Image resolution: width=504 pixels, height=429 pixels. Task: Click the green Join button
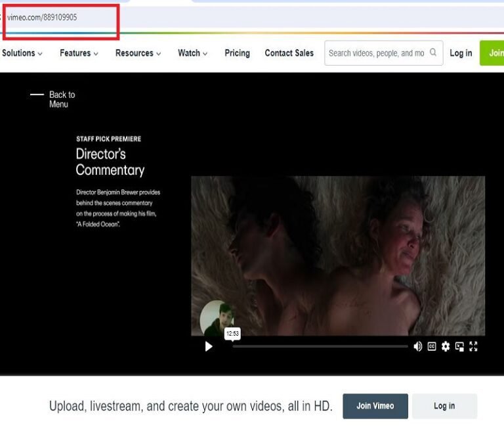point(492,53)
